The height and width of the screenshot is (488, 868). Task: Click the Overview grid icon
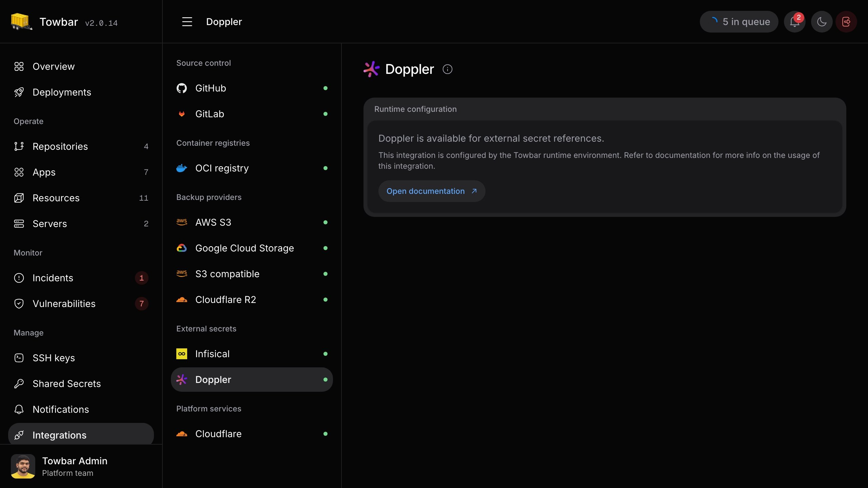[x=19, y=66]
